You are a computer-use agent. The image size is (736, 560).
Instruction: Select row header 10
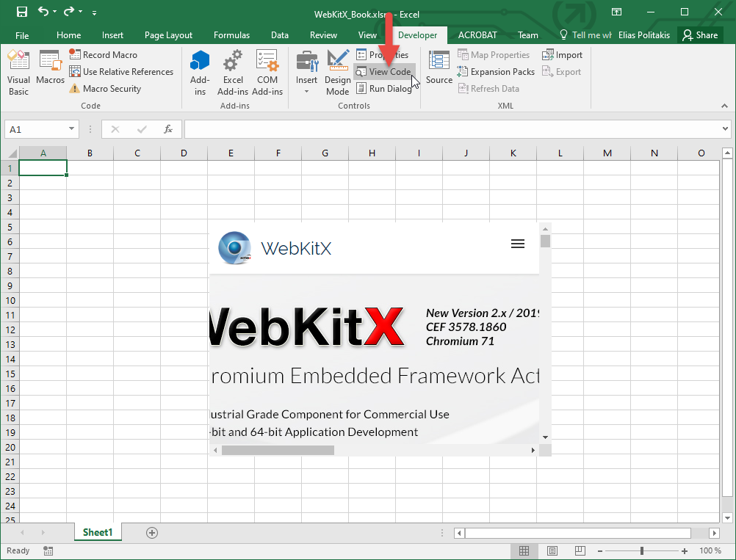tap(10, 300)
